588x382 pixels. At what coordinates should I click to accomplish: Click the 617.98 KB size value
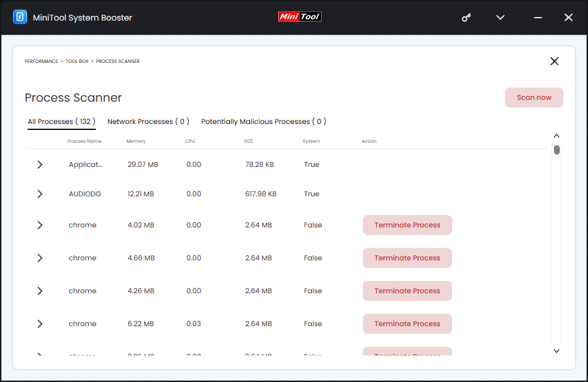tap(261, 194)
